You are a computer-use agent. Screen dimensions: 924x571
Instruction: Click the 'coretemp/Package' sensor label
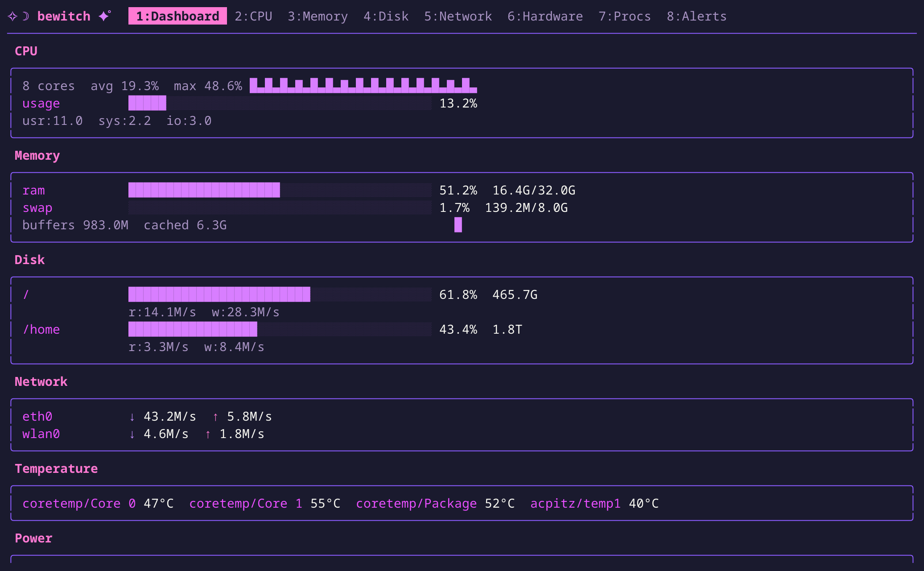416,503
